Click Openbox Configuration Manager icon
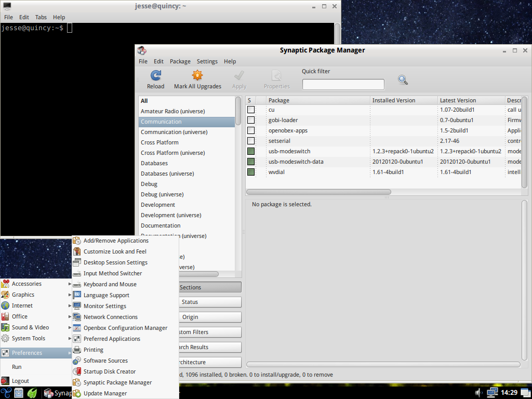This screenshot has width=532, height=399. click(x=77, y=328)
